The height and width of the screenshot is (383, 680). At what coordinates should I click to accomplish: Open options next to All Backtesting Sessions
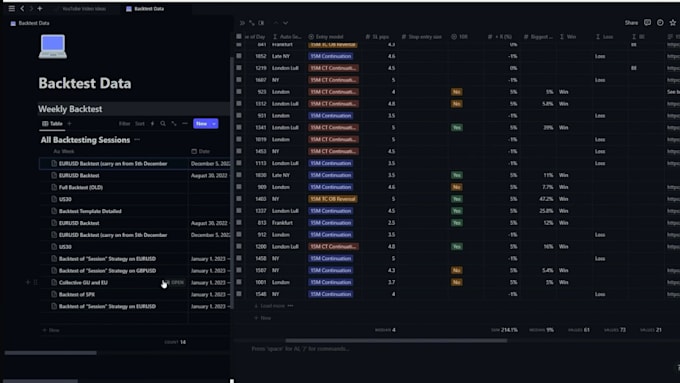click(x=137, y=140)
